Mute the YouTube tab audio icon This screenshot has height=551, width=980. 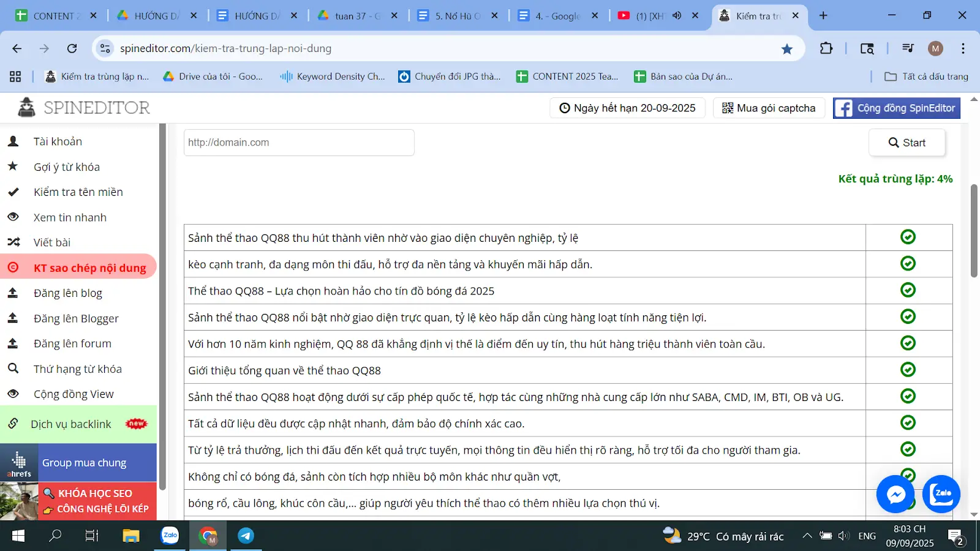[x=677, y=16]
